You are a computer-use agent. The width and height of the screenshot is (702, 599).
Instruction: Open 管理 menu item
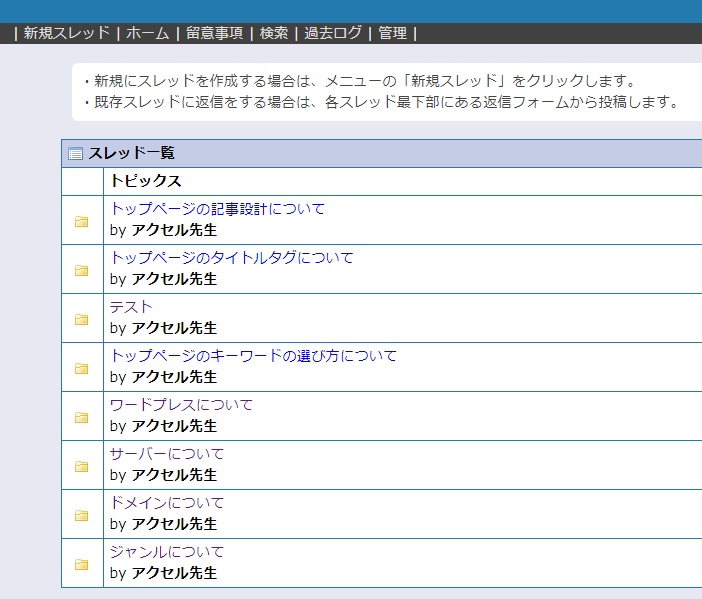392,33
